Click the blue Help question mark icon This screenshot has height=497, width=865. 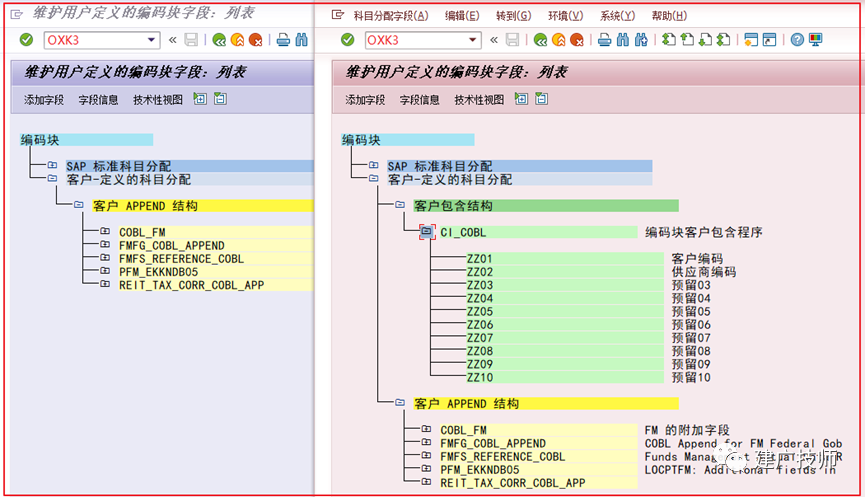point(797,40)
